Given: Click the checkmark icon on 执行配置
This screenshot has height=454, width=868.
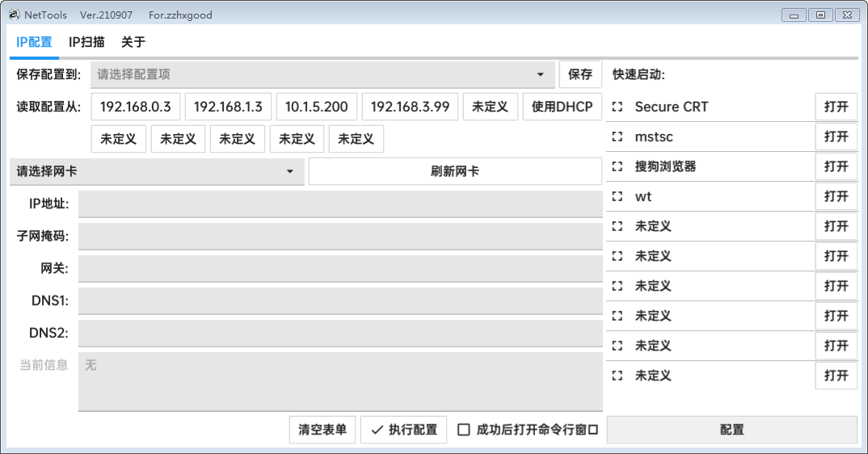Looking at the screenshot, I should click(377, 430).
